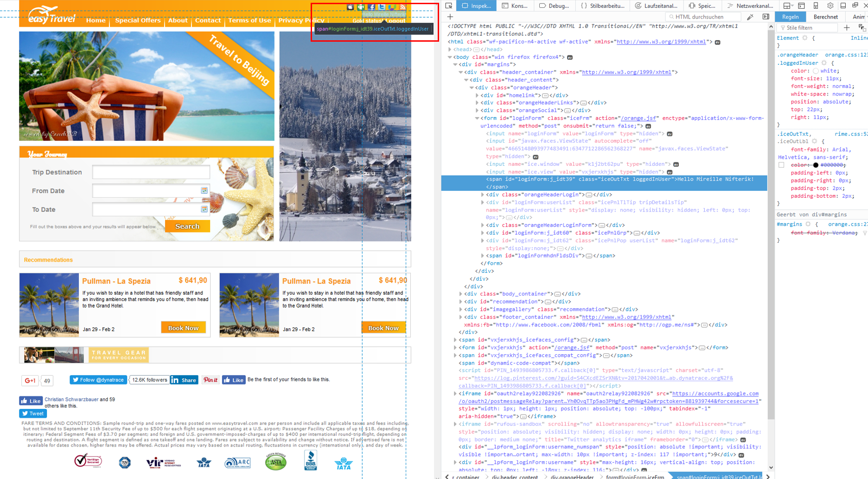Show event listeners on body element
Image resolution: width=868 pixels, height=479 pixels.
[x=570, y=57]
